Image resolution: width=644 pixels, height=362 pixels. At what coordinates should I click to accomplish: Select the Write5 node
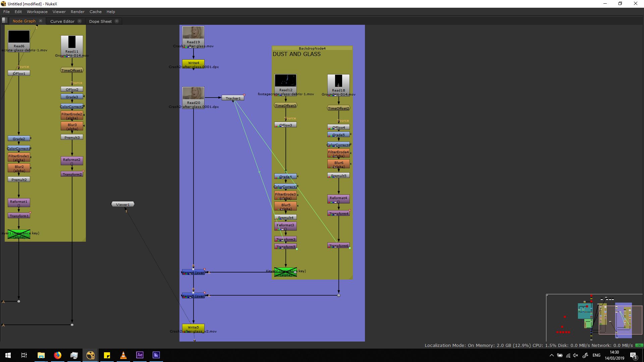pyautogui.click(x=193, y=327)
